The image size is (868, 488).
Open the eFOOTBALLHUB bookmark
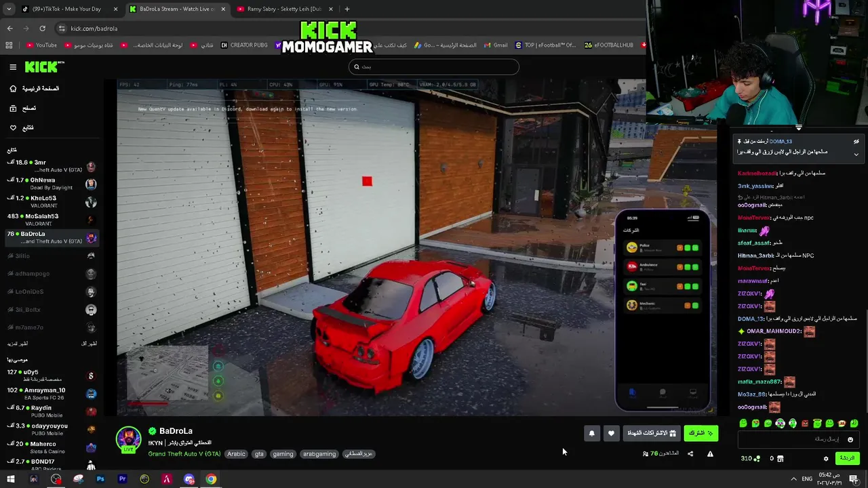608,45
